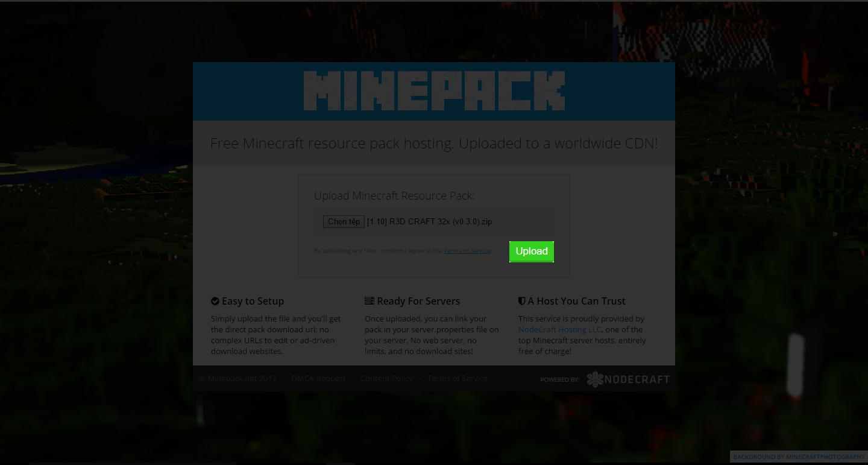Viewport: 868px width, 465px height.
Task: Open the Terms of Service link under uploader
Action: pos(467,251)
